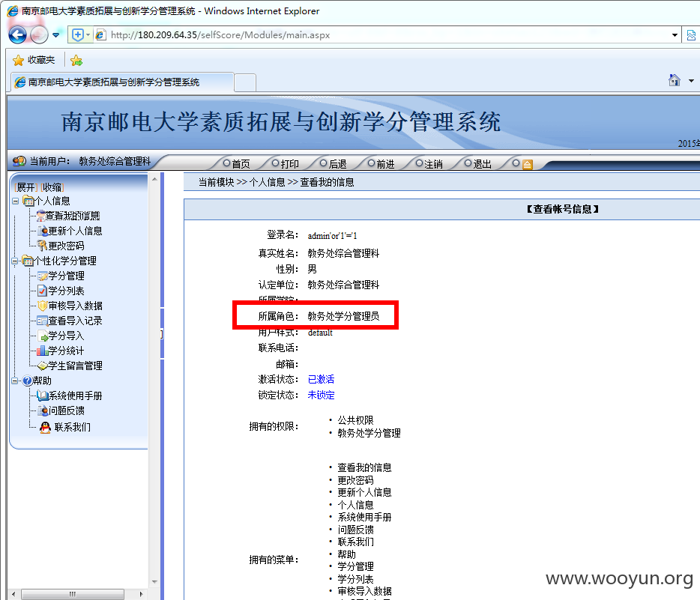Click the Add to Favorites bar icon
700x600 pixels.
[x=76, y=60]
